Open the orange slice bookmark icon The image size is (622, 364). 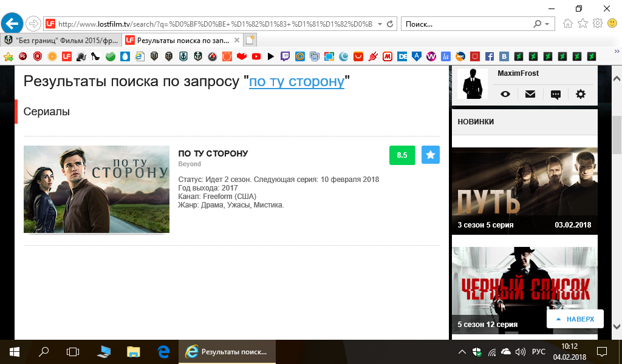click(x=52, y=56)
